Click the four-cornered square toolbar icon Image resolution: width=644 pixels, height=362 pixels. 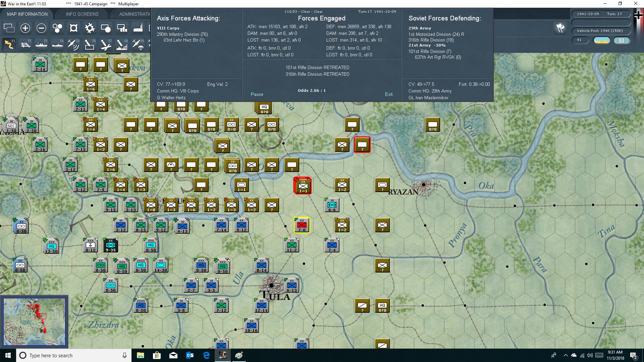pyautogui.click(x=73, y=28)
